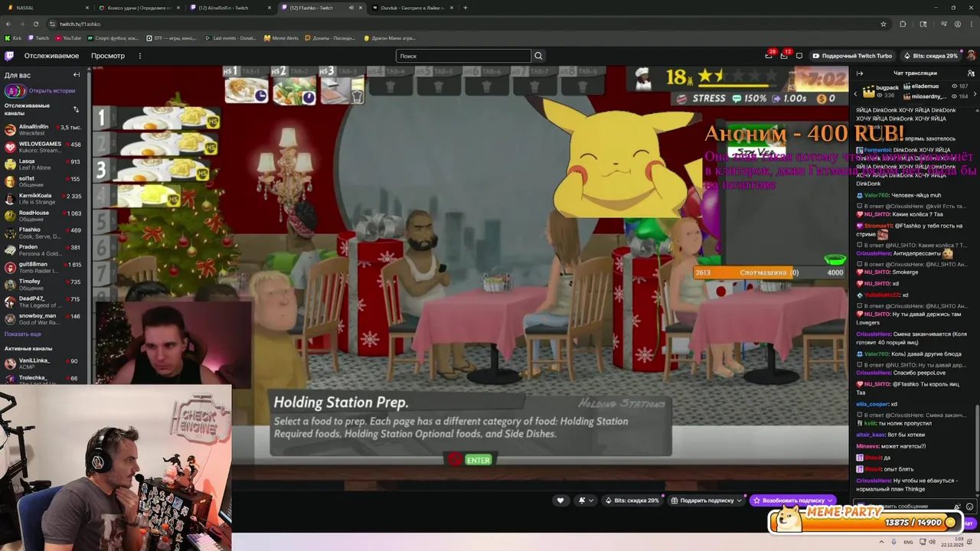Screen dimensions: 980x551
Task: View site information icon in address bar
Action: [52, 24]
